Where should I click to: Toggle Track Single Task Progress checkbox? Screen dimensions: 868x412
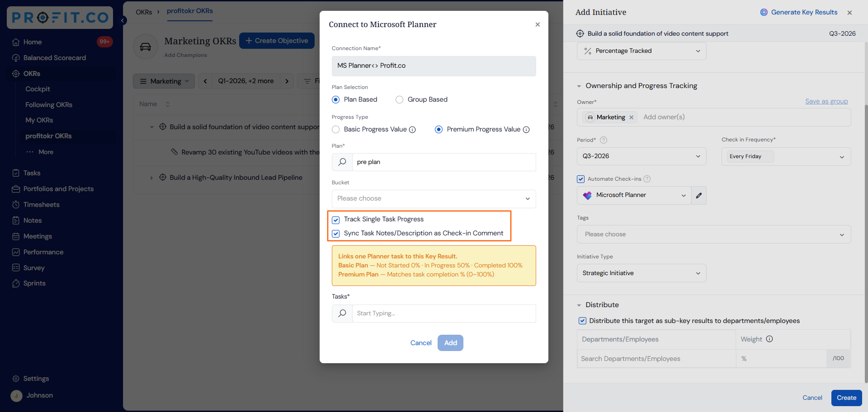[336, 220]
